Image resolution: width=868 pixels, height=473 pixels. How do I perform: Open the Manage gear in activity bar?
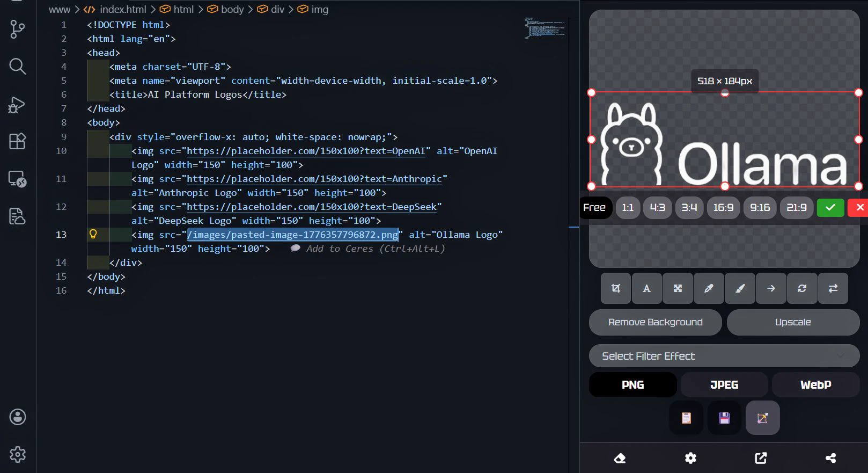click(18, 454)
